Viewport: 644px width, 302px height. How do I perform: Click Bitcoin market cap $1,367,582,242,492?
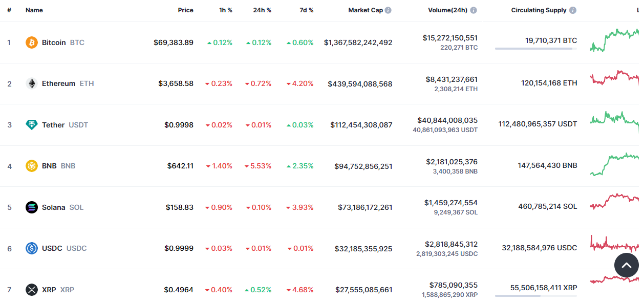[358, 42]
